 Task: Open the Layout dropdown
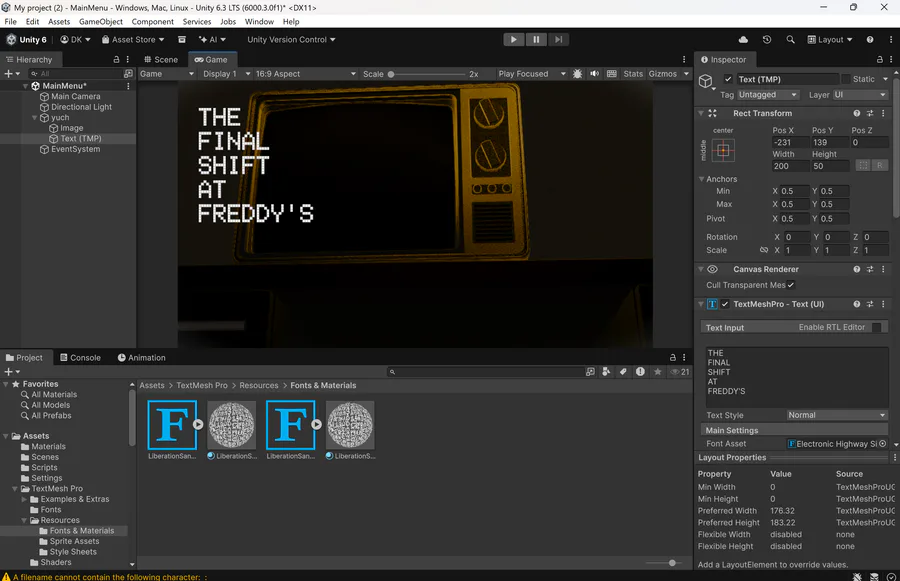[830, 40]
